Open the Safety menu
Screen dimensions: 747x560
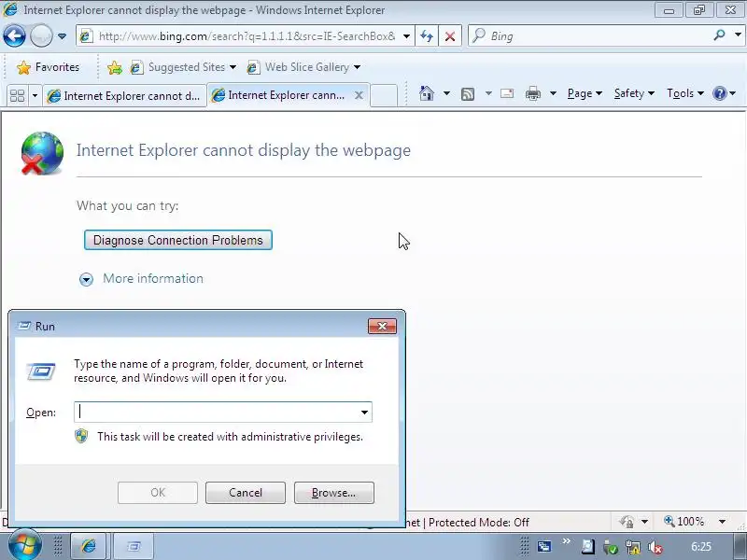pyautogui.click(x=634, y=93)
